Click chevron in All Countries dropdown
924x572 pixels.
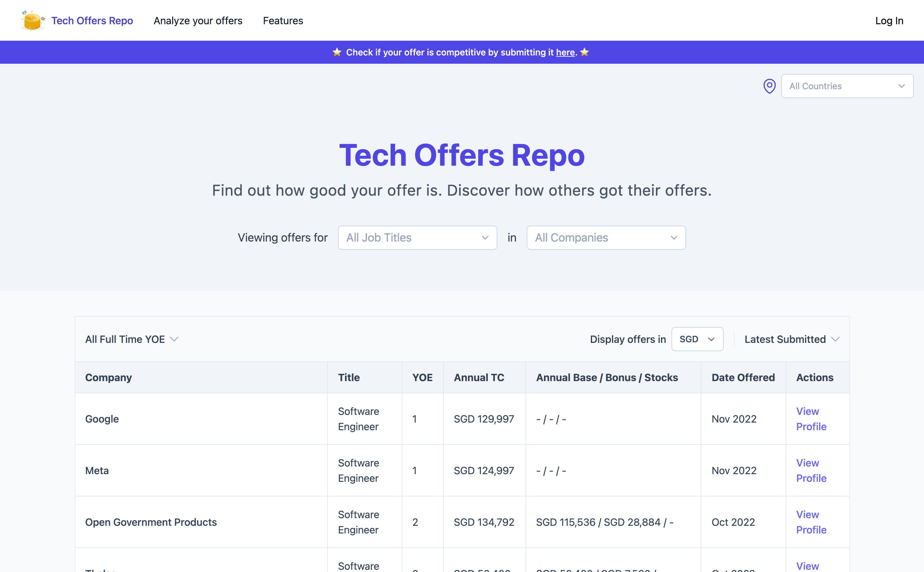point(901,86)
